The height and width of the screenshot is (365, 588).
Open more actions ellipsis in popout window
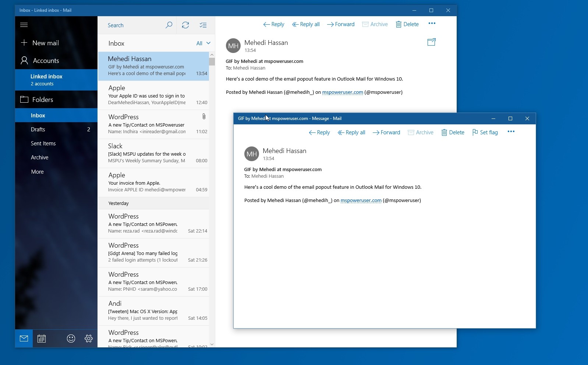pyautogui.click(x=511, y=132)
